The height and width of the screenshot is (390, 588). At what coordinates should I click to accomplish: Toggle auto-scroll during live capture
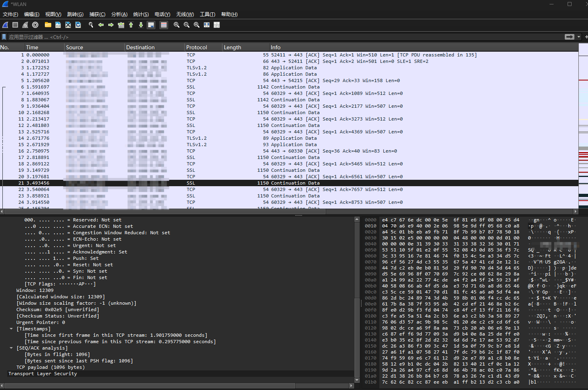pyautogui.click(x=151, y=25)
